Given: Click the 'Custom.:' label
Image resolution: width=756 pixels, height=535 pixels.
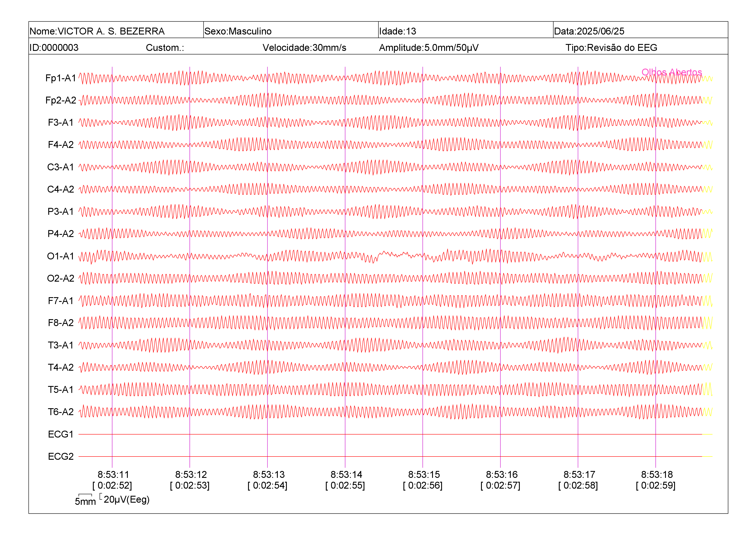Looking at the screenshot, I should 165,47.
